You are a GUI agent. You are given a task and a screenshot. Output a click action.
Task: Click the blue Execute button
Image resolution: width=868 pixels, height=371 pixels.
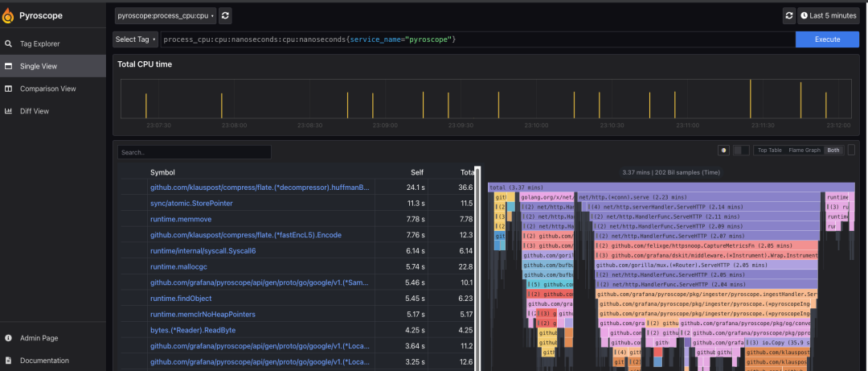pos(827,39)
